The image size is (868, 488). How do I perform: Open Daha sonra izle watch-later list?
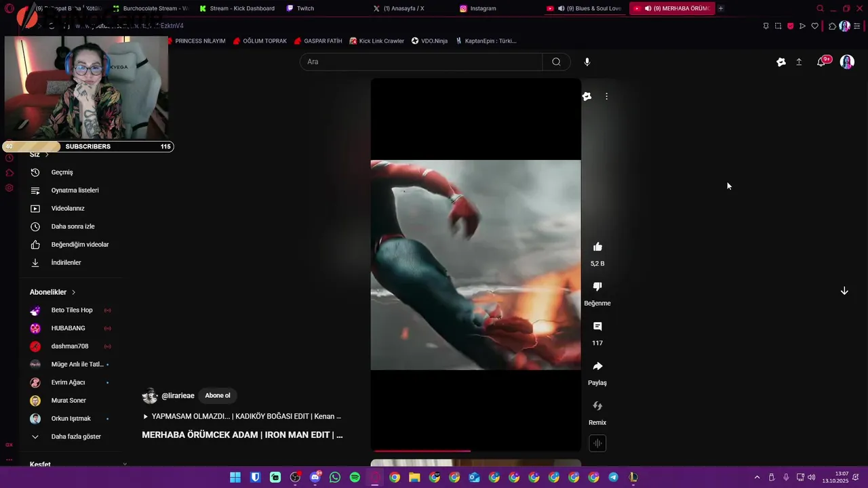[x=71, y=226]
